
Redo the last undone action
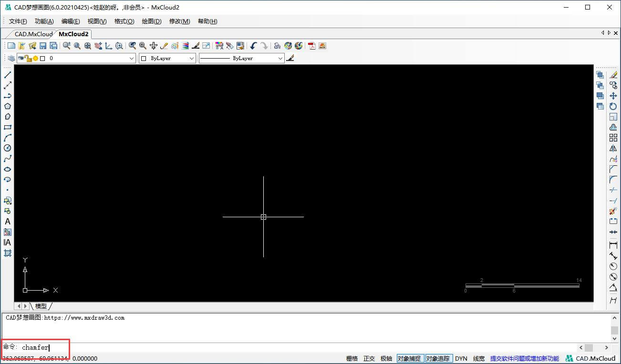(x=264, y=46)
